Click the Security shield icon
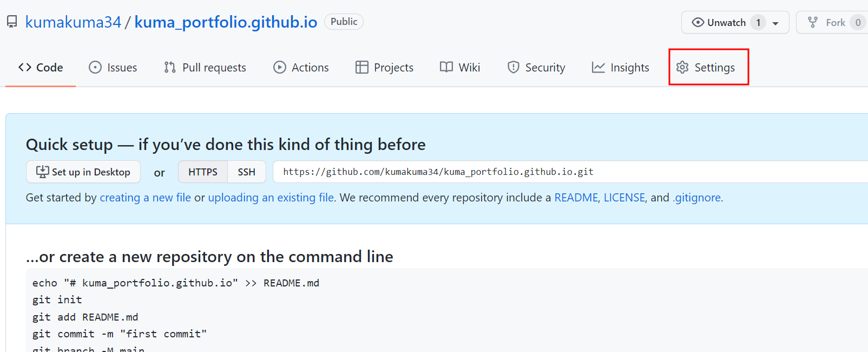Image resolution: width=868 pixels, height=352 pixels. [x=514, y=67]
